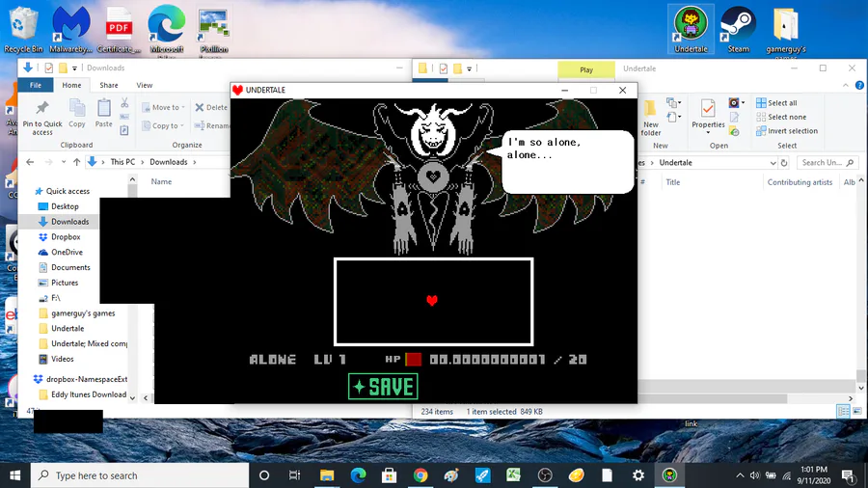This screenshot has width=868, height=488.
Task: Select Dropbox in navigation pane
Action: click(x=66, y=237)
